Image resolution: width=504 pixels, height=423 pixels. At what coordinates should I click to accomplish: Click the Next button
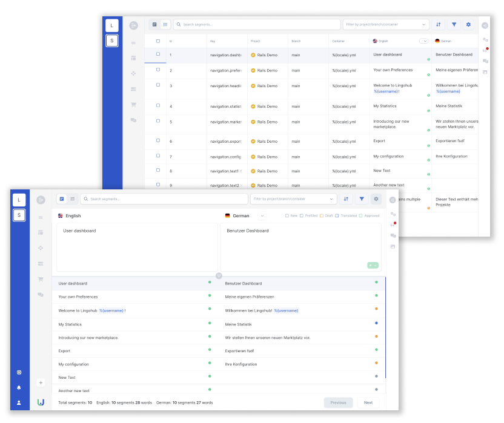pos(368,403)
